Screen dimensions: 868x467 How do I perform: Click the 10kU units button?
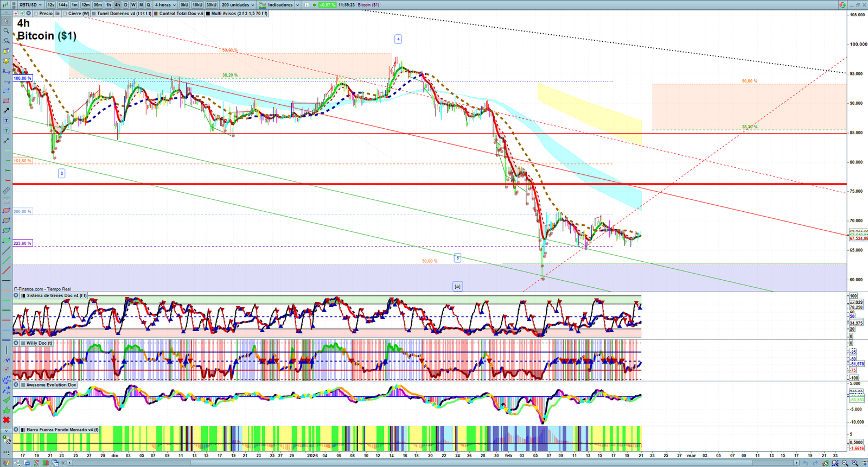[x=197, y=5]
